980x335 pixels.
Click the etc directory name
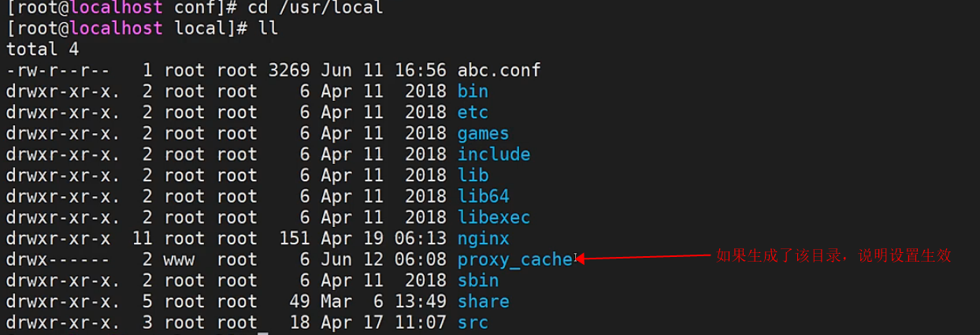pos(473,112)
